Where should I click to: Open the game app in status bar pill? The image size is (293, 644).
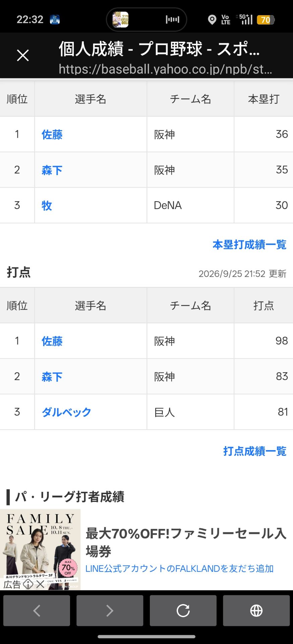(x=120, y=19)
